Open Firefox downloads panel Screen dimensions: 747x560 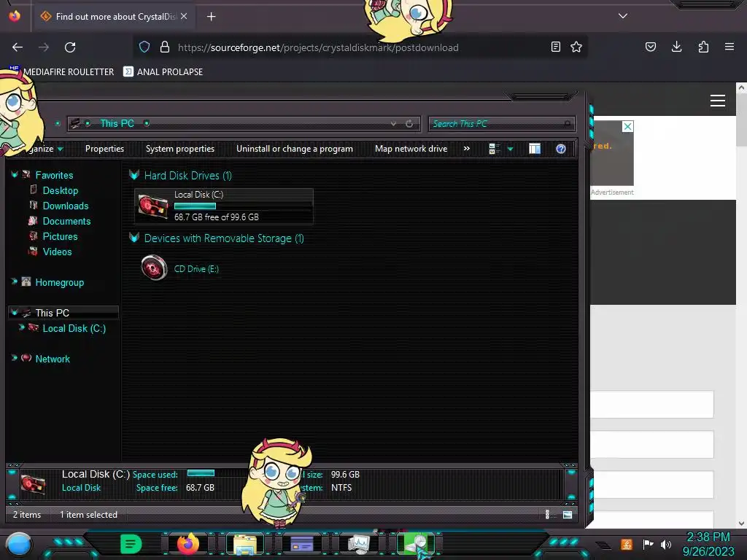pyautogui.click(x=676, y=47)
